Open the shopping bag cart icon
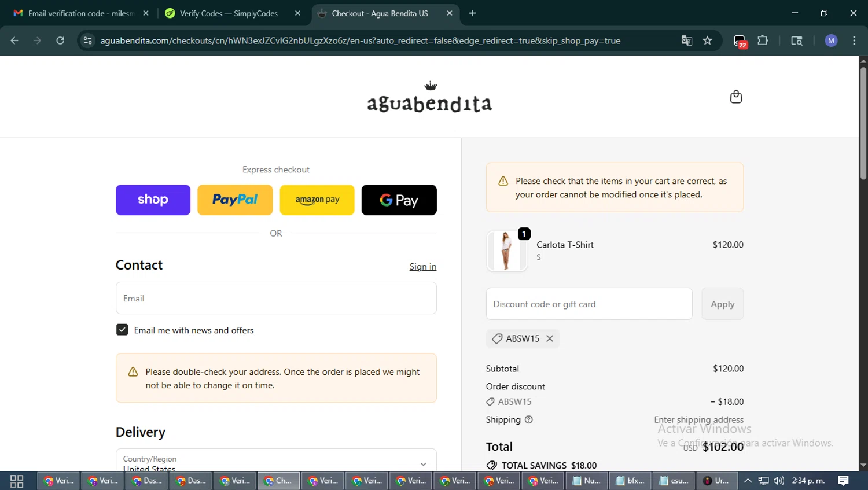The image size is (868, 490). [735, 97]
